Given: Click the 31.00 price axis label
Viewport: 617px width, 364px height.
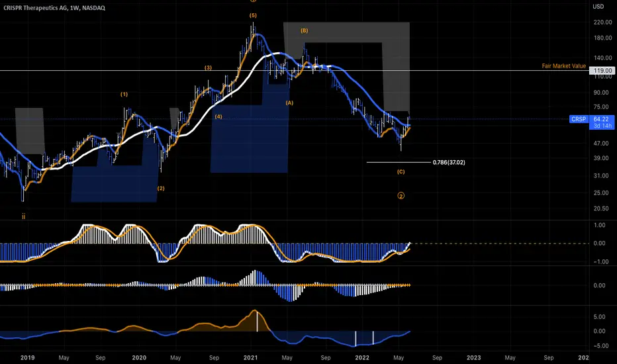Looking at the screenshot, I should (601, 176).
